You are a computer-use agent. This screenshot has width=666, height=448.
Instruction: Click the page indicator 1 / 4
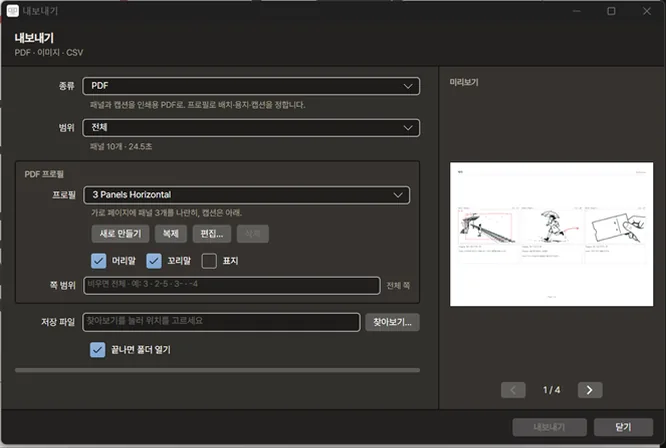pos(551,390)
